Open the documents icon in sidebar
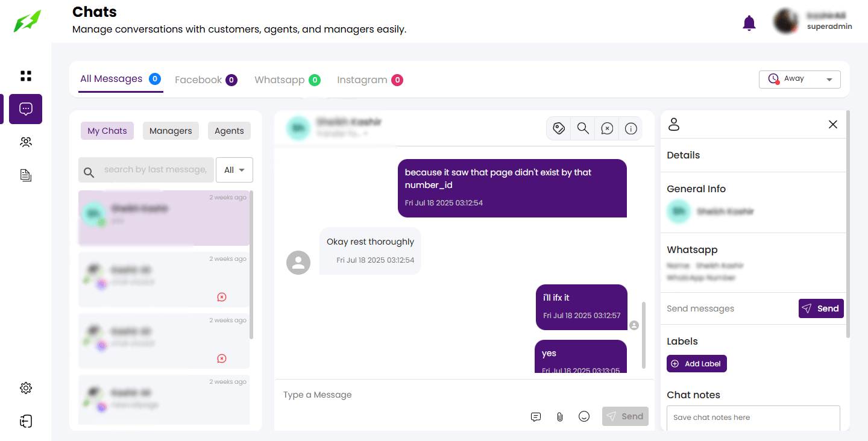The image size is (868, 441). click(x=26, y=175)
